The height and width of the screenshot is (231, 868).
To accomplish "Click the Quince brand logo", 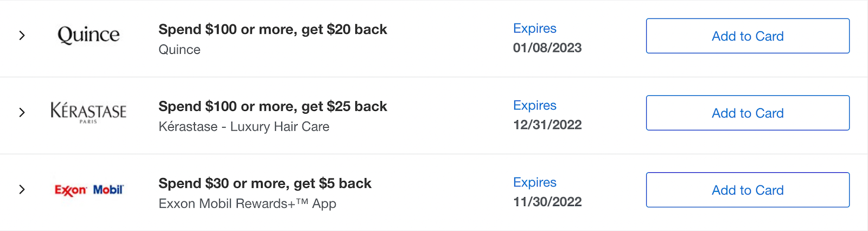I will (x=88, y=35).
